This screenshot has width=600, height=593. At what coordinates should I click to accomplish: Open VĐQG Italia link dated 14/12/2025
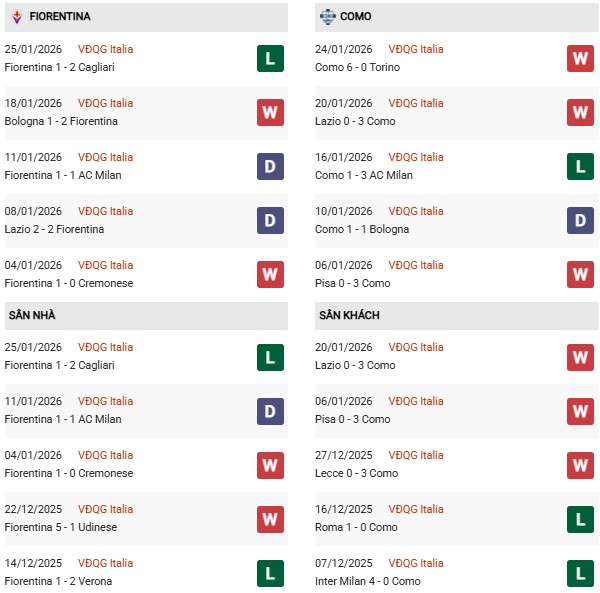105,563
